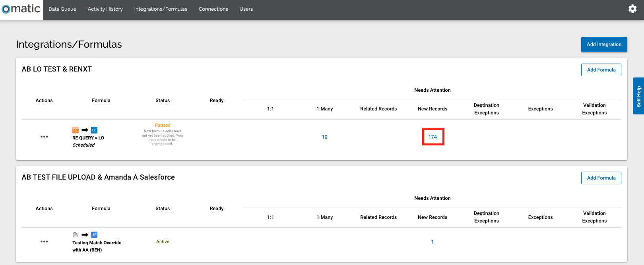Click the file upload source icon
The width and height of the screenshot is (644, 265).
(x=76, y=235)
